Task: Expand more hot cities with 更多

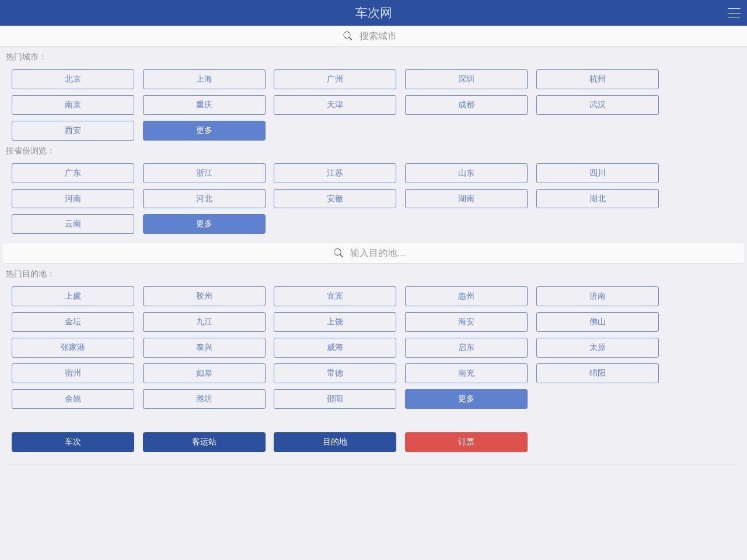Action: [x=204, y=131]
